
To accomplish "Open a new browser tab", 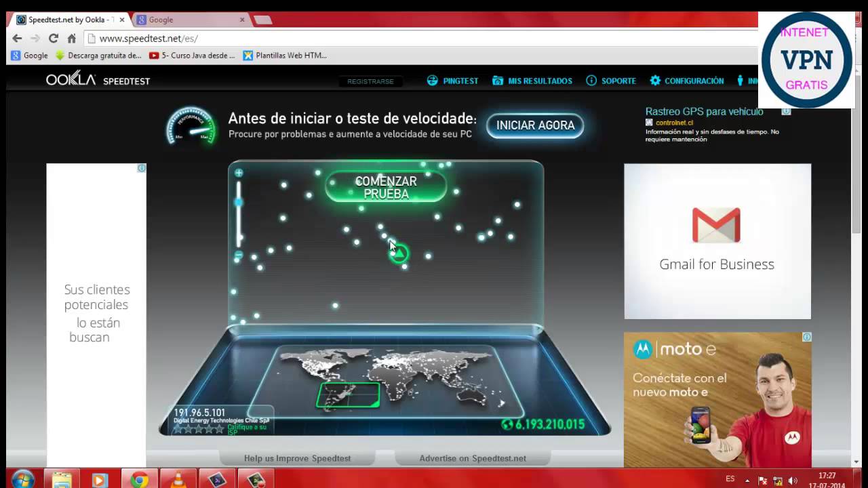I will (x=263, y=20).
